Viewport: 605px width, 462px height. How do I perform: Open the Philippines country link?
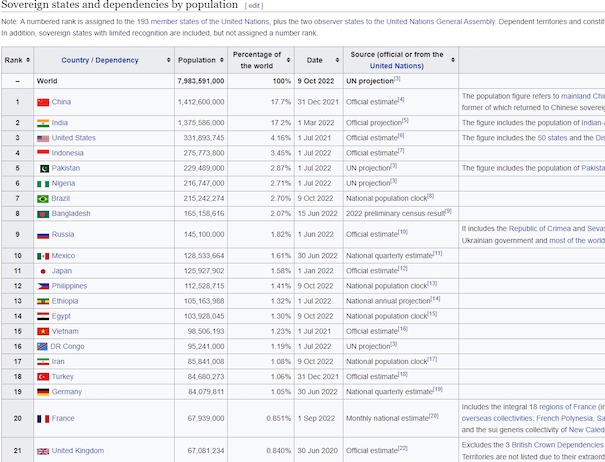point(69,286)
